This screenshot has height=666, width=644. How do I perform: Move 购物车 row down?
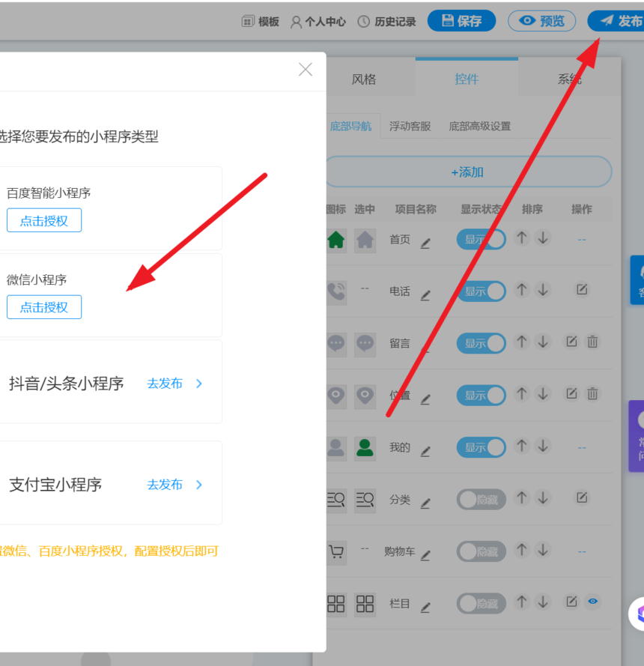543,550
